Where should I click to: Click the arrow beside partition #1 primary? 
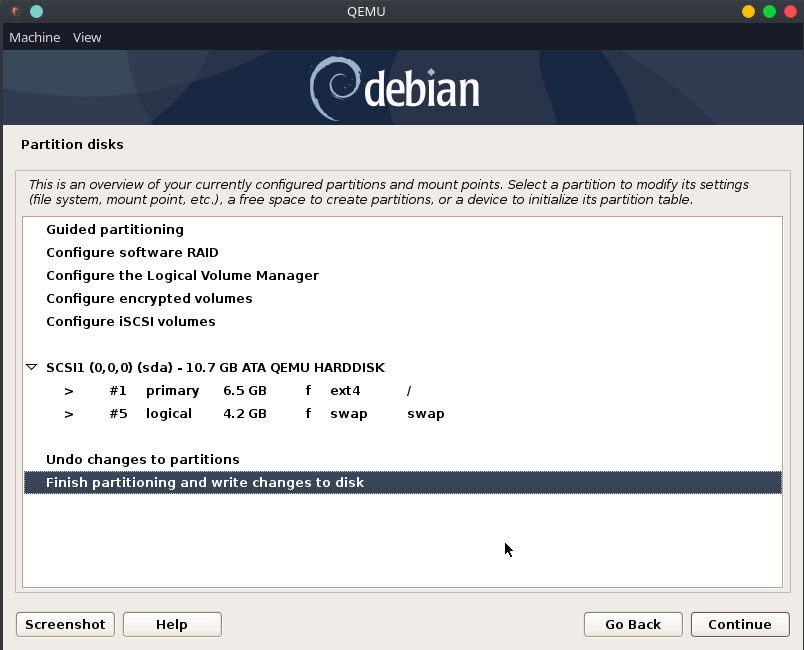point(69,391)
